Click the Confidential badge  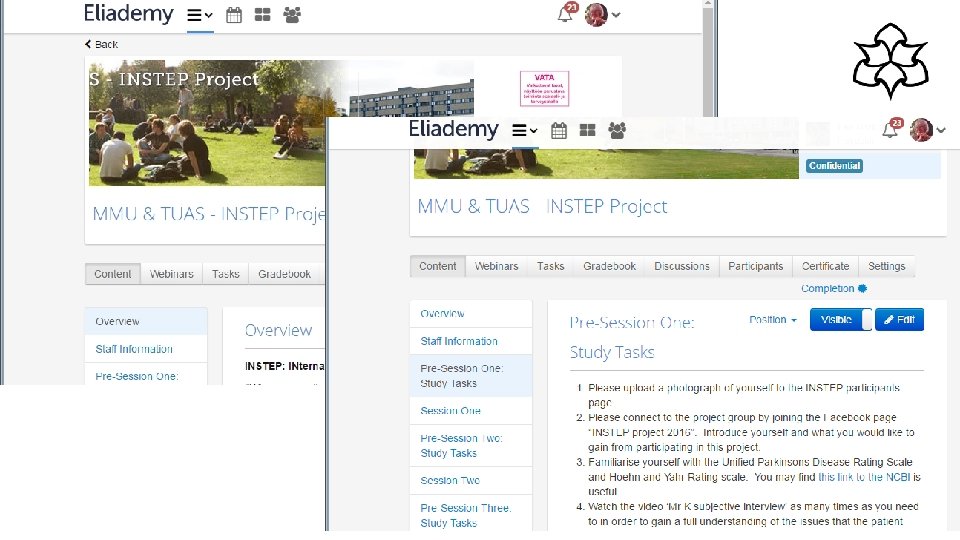tap(834, 165)
